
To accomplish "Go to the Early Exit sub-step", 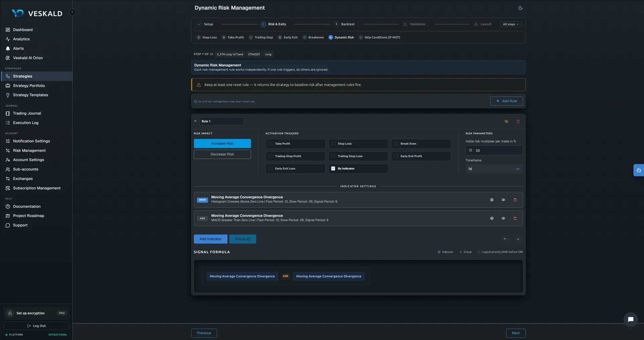I will tap(288, 38).
